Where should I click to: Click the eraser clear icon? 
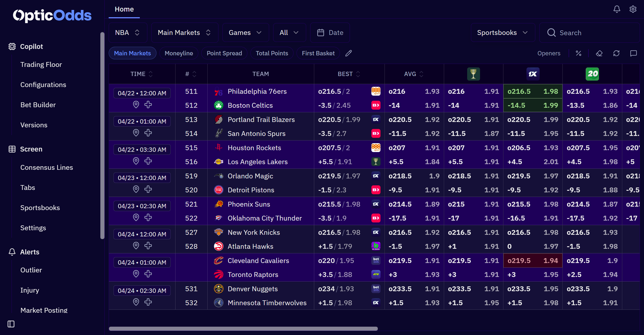[599, 53]
